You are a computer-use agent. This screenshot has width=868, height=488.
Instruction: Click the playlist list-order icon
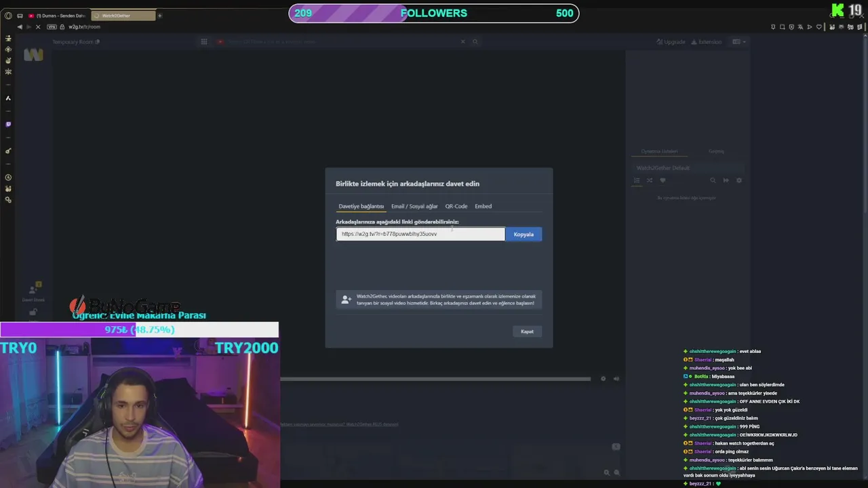(x=637, y=180)
